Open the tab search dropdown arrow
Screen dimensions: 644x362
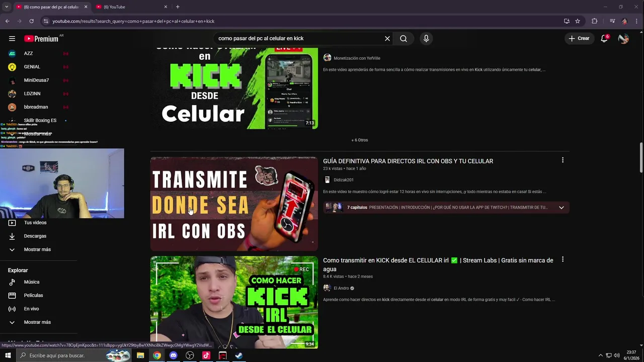pyautogui.click(x=7, y=7)
